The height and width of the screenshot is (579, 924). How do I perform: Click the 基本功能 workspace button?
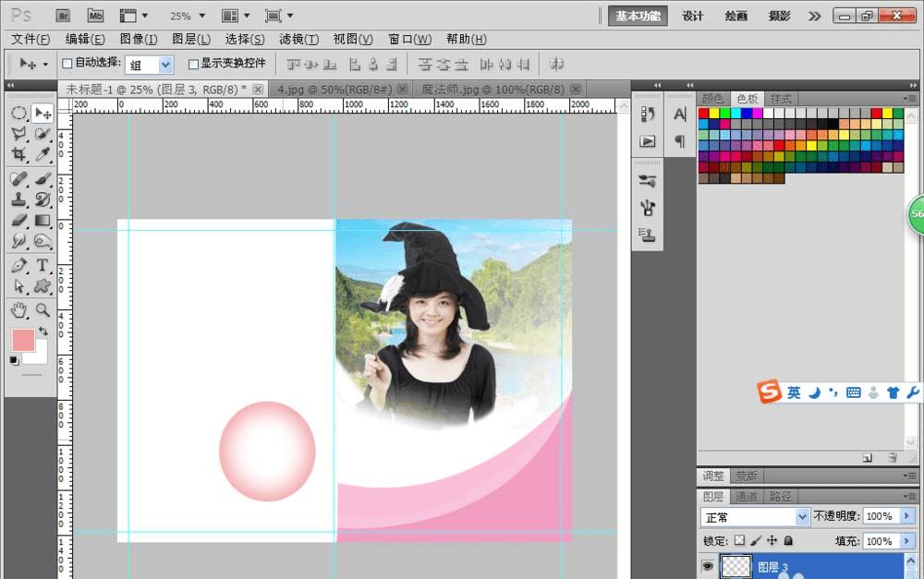click(638, 16)
